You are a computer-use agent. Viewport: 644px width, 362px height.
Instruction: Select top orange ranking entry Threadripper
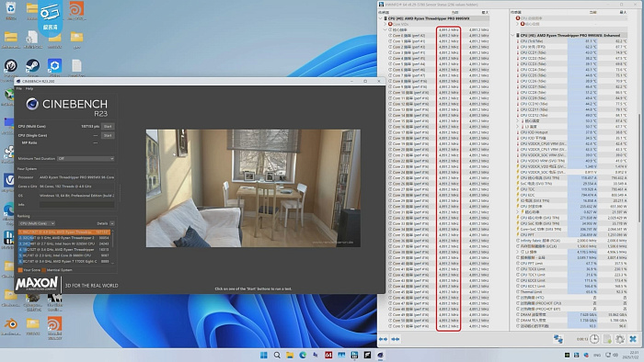64,232
